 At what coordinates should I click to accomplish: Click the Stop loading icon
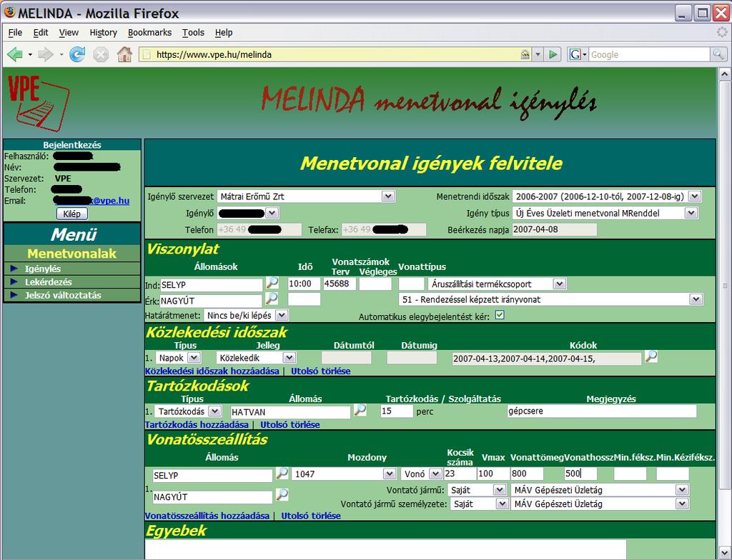click(100, 54)
